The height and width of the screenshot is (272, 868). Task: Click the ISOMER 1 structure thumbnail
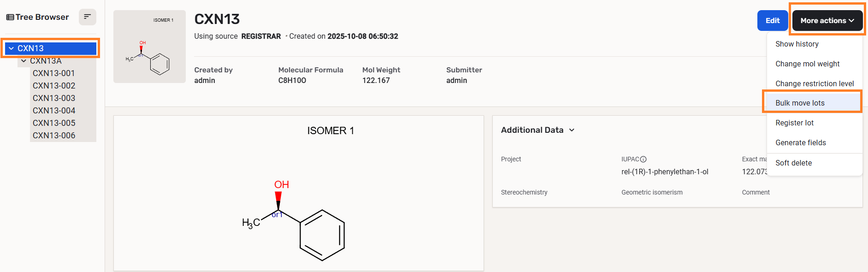point(149,47)
